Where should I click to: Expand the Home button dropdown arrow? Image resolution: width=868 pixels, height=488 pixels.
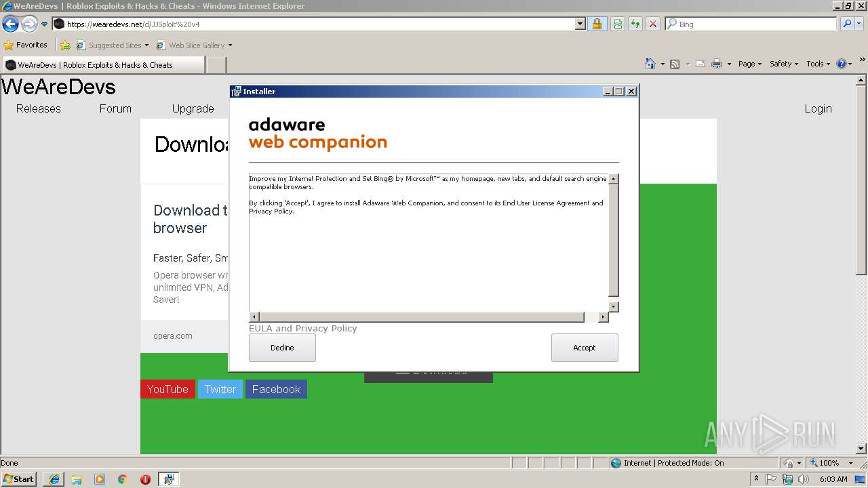pos(662,64)
